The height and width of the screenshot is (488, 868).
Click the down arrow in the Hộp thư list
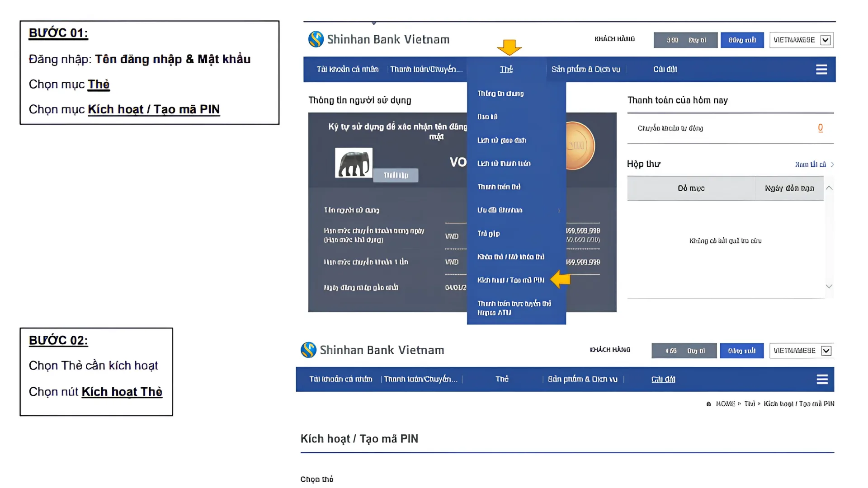point(829,286)
